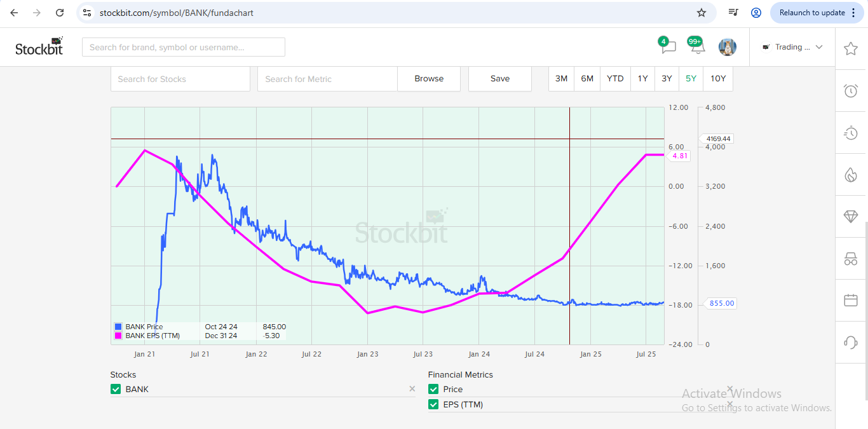Open the user avatar profile menu
Image resolution: width=868 pixels, height=429 pixels.
point(728,47)
